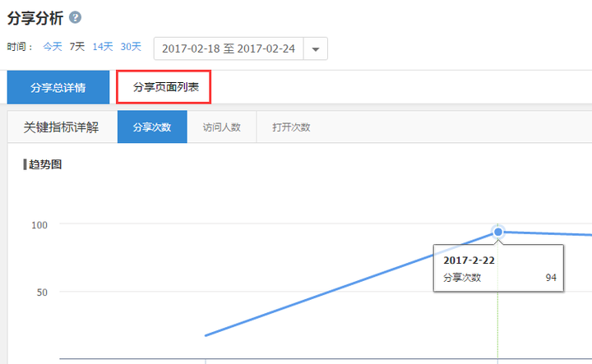
Task: Click the date range field 2017-02-18 至 2017-02-24
Action: pyautogui.click(x=229, y=48)
